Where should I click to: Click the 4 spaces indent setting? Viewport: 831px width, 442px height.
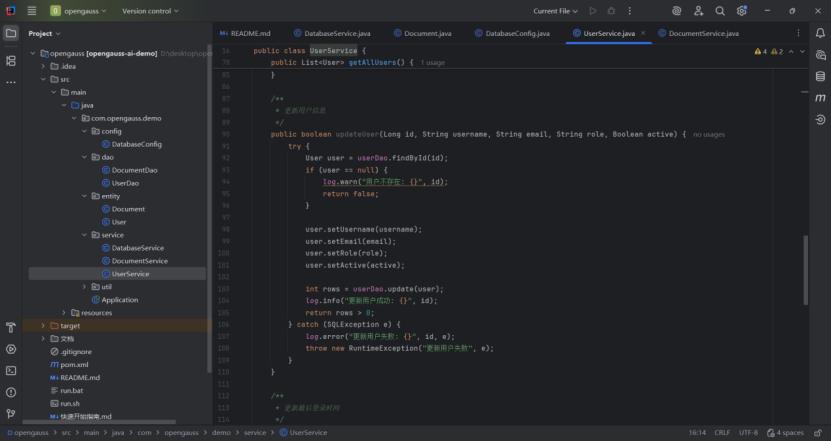785,432
